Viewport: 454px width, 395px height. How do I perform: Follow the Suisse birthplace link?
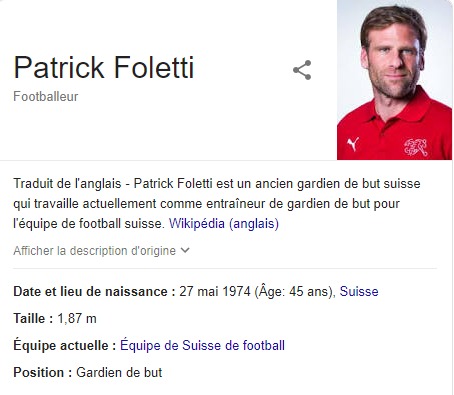pos(359,292)
